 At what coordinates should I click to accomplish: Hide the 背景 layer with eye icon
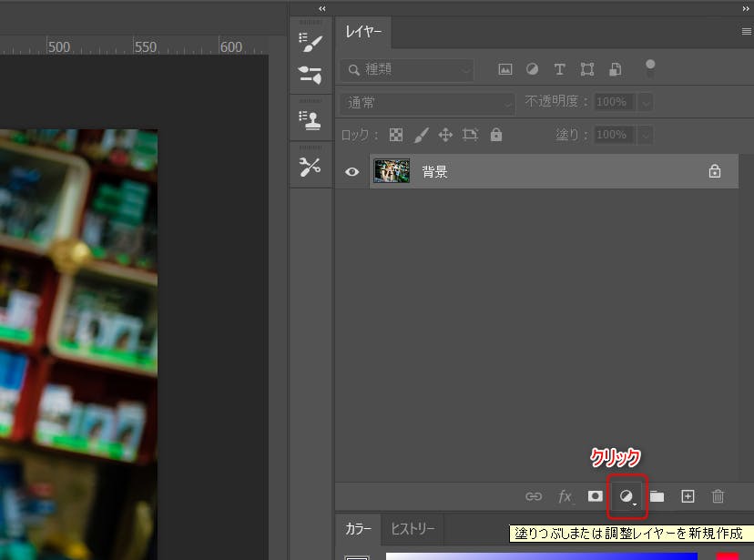pos(352,171)
